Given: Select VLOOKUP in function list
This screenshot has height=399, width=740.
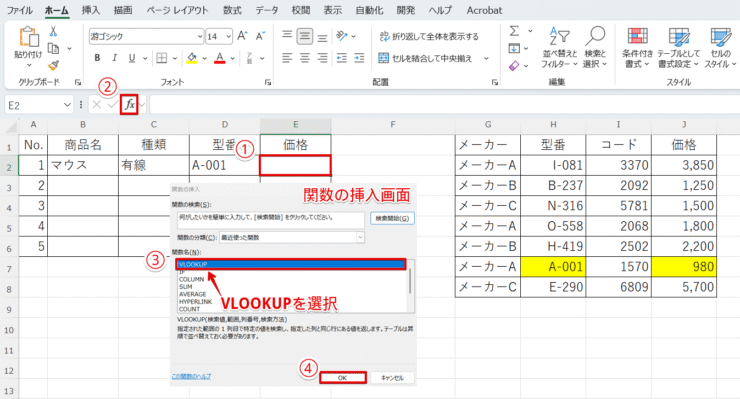Looking at the screenshot, I should 291,264.
